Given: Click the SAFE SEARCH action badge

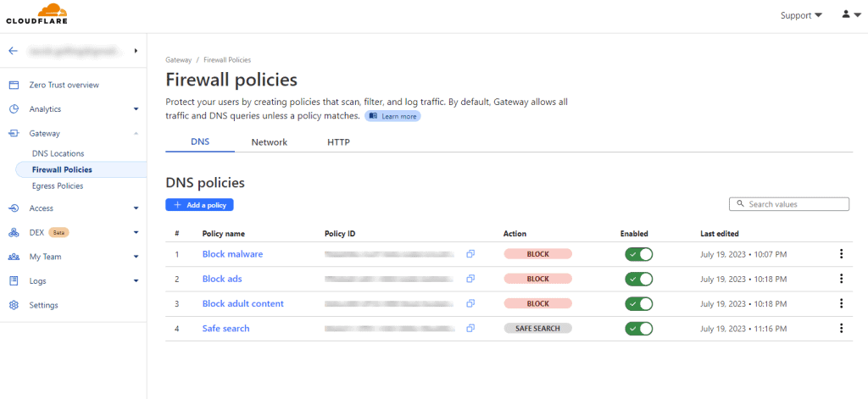Looking at the screenshot, I should click(x=537, y=328).
